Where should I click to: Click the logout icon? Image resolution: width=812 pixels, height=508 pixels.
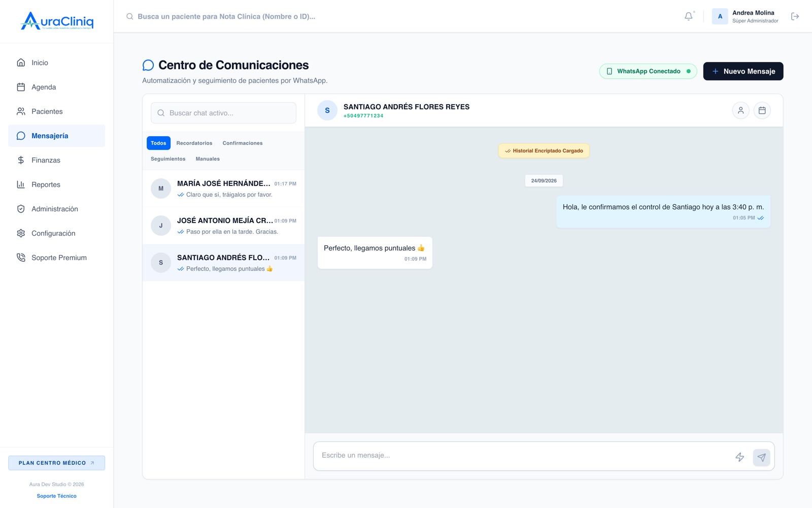(795, 16)
